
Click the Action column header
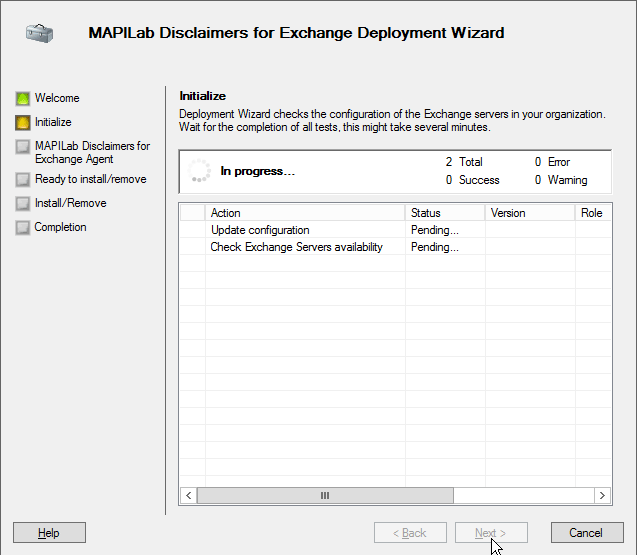click(305, 213)
